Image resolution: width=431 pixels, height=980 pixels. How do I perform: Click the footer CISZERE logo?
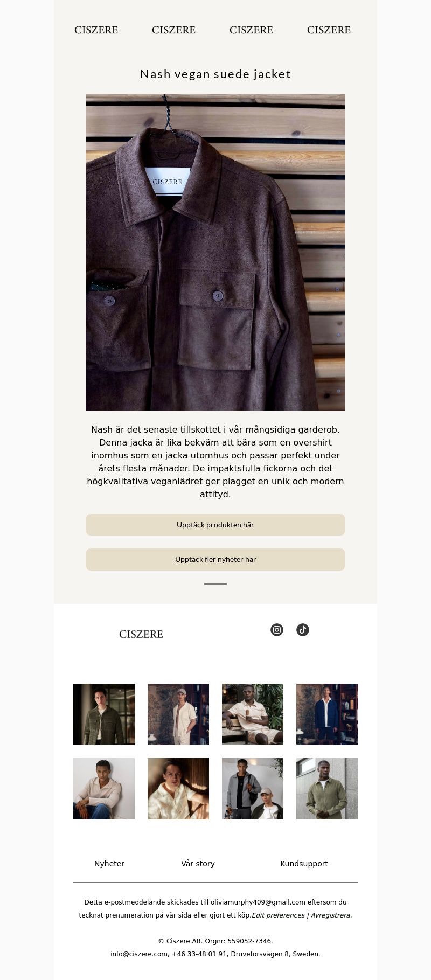141,634
